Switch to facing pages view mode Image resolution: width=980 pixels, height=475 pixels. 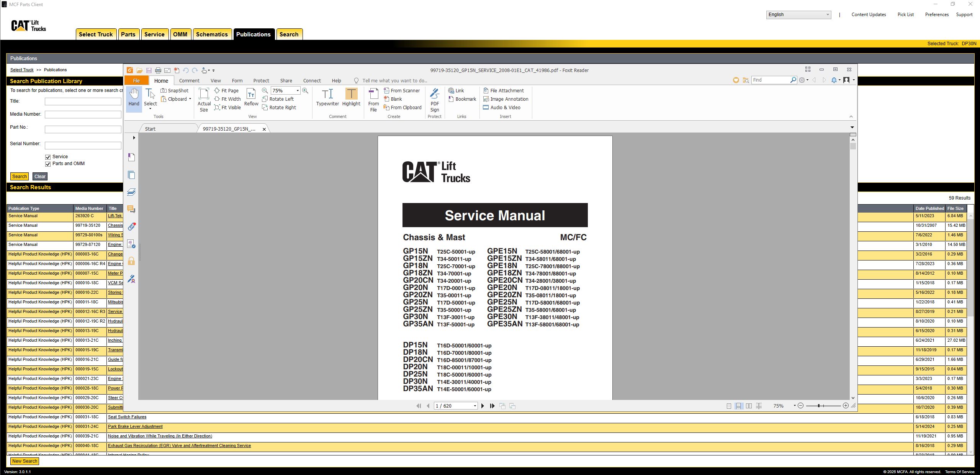(749, 406)
